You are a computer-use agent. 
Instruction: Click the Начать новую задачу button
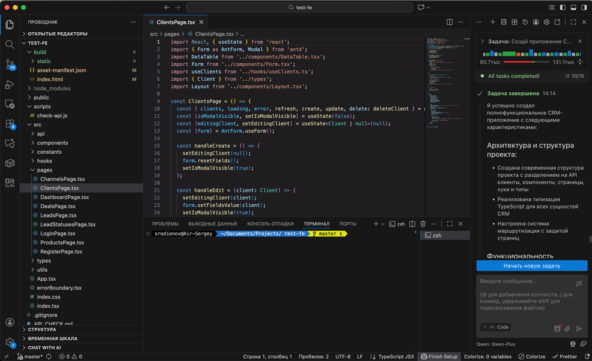coord(532,266)
